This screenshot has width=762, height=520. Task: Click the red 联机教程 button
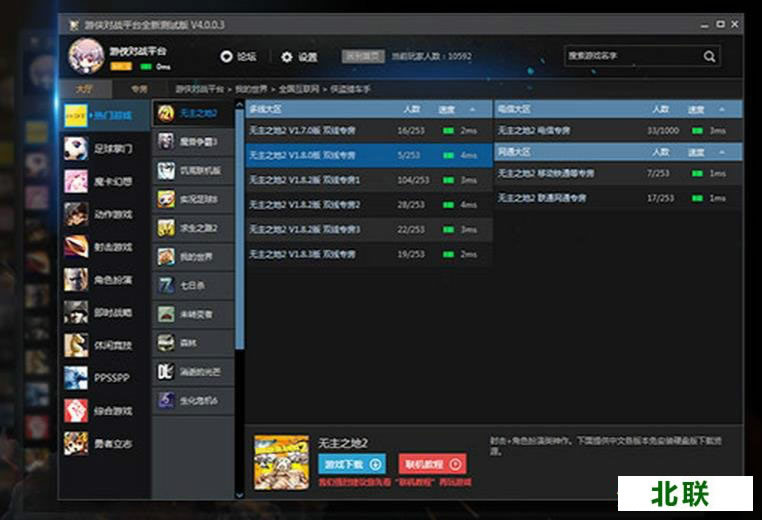pyautogui.click(x=432, y=464)
